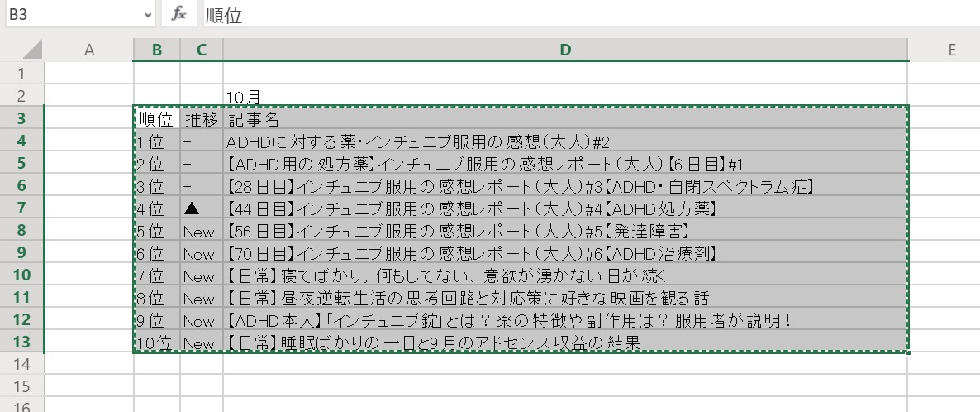Select row 1 header
The image size is (980, 412).
point(22,74)
